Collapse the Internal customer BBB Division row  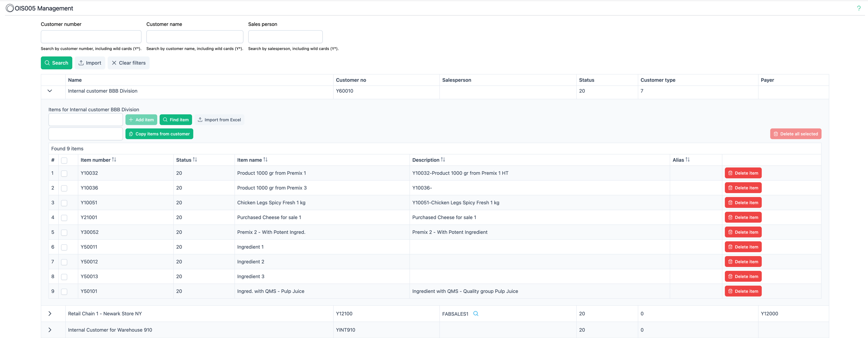50,91
